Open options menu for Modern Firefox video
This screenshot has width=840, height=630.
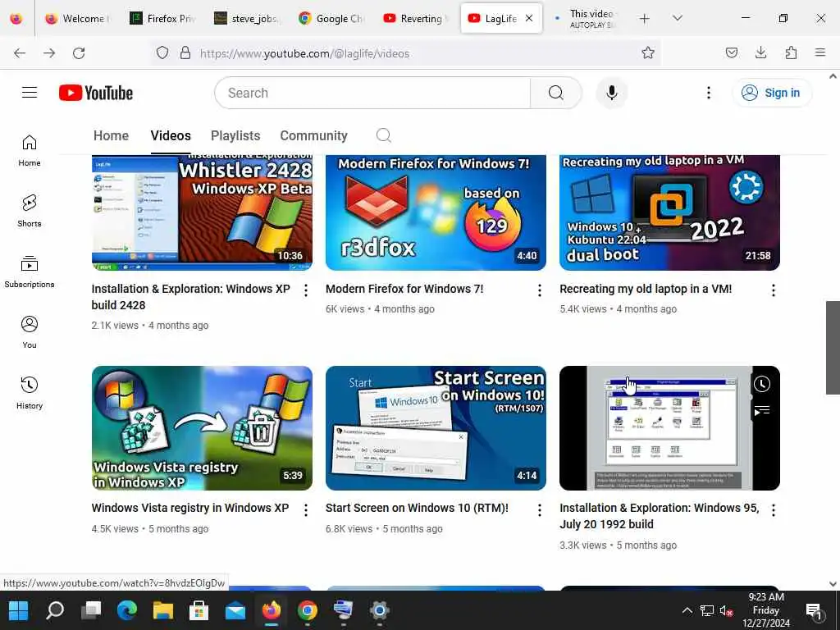(540, 290)
